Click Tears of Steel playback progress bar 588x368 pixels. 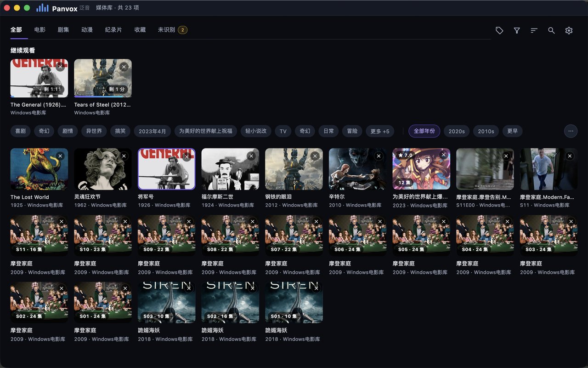(x=103, y=97)
